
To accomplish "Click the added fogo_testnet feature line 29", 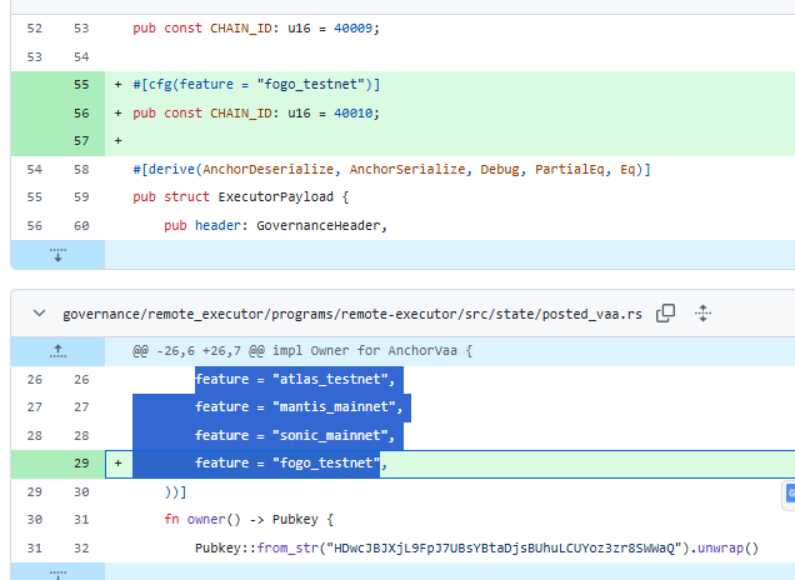I will tap(291, 463).
